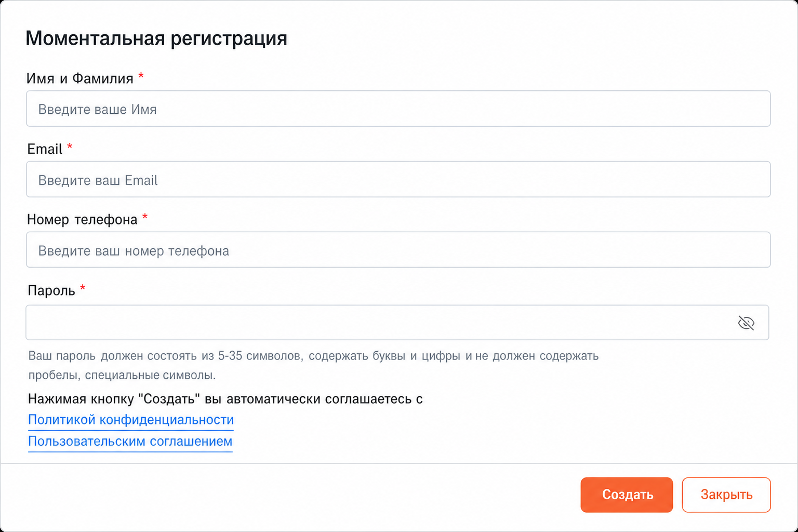Focus the 'Введите ваше Имя' input field
798x532 pixels.
pyautogui.click(x=398, y=109)
